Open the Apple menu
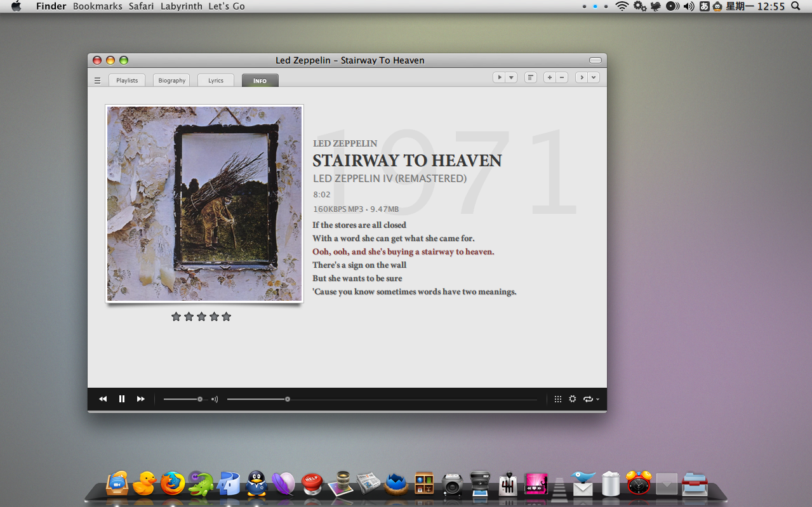 (17, 6)
